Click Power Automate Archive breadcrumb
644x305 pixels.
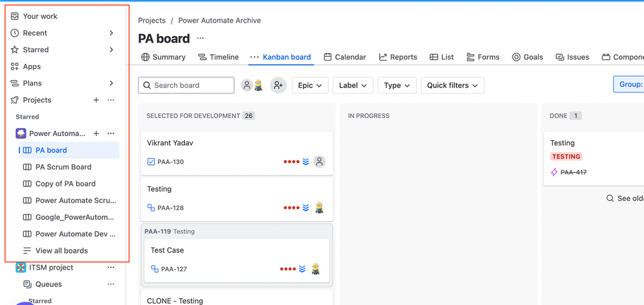[x=219, y=21]
